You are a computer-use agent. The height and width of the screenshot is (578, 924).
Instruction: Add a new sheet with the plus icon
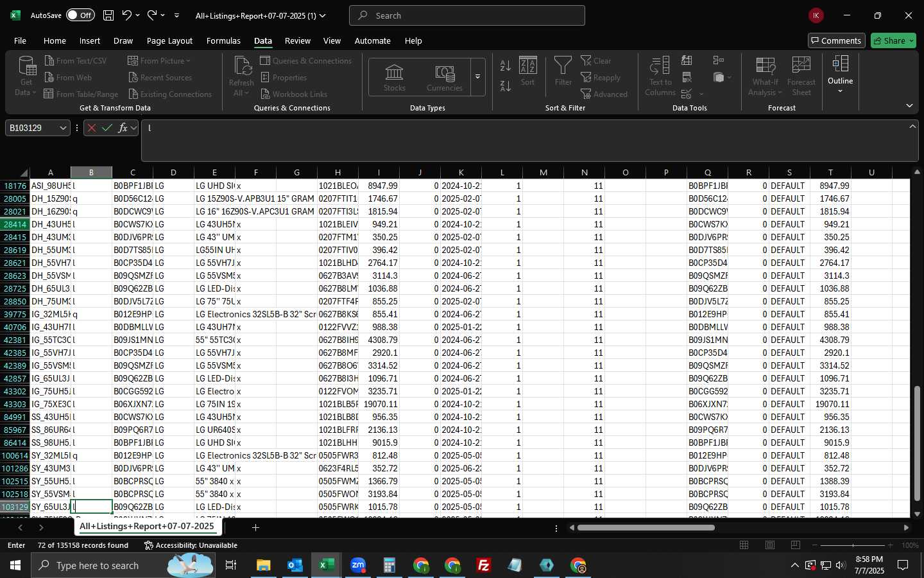255,527
